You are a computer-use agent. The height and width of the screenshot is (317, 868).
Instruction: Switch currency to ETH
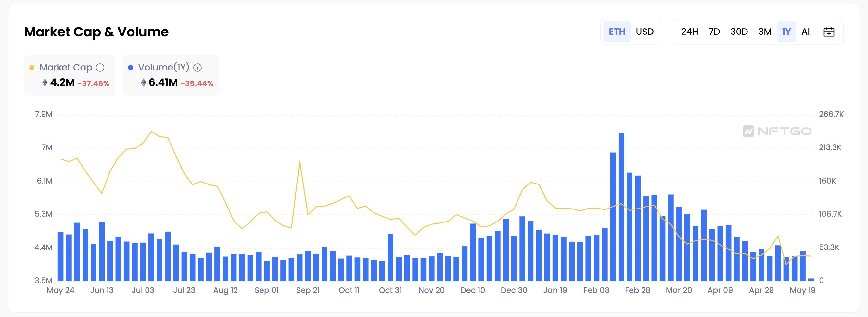click(x=617, y=32)
